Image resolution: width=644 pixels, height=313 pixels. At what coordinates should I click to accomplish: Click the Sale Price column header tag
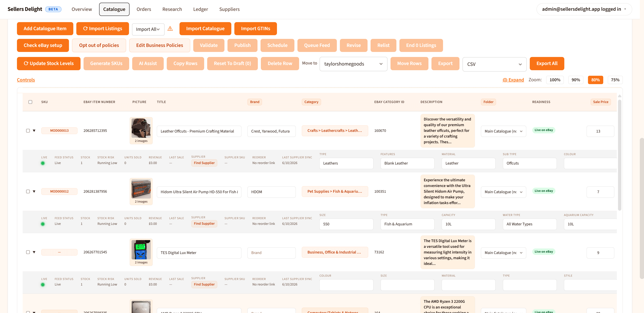tap(601, 102)
